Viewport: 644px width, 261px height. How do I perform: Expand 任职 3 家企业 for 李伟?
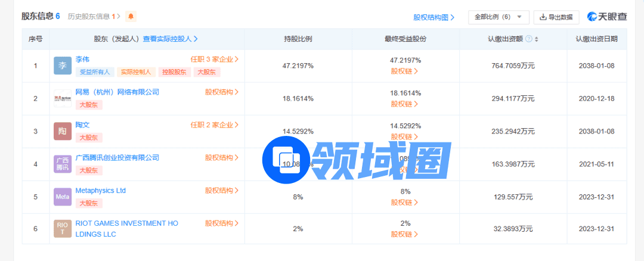click(215, 60)
